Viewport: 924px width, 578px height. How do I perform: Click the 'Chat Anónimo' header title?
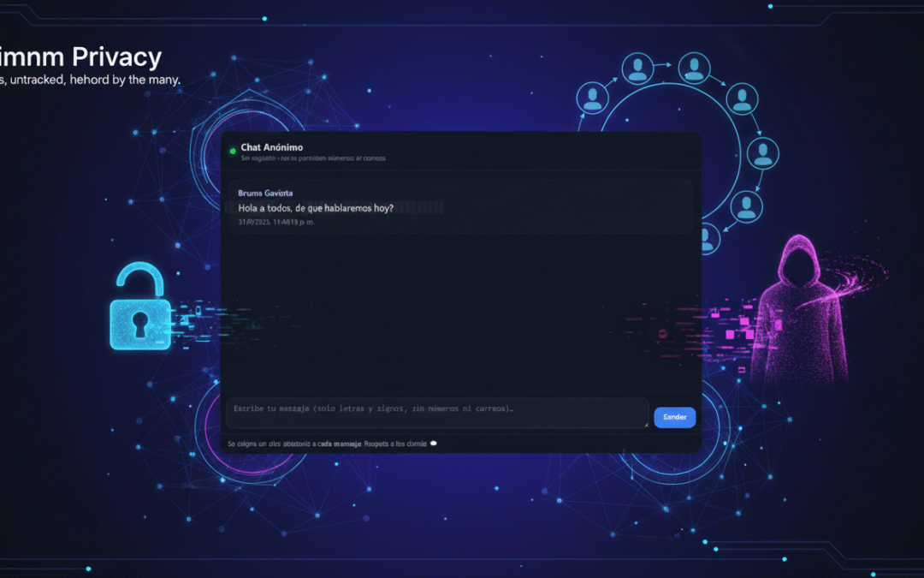(271, 147)
